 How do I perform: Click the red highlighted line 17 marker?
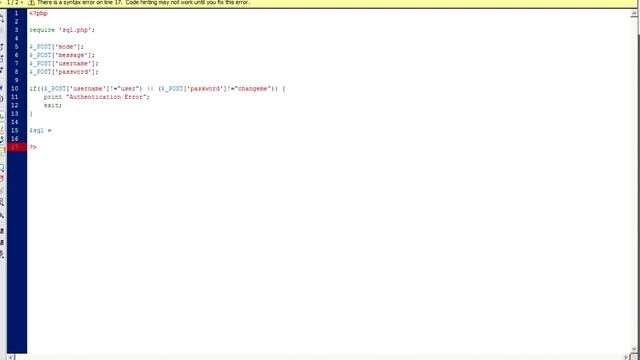pyautogui.click(x=17, y=147)
